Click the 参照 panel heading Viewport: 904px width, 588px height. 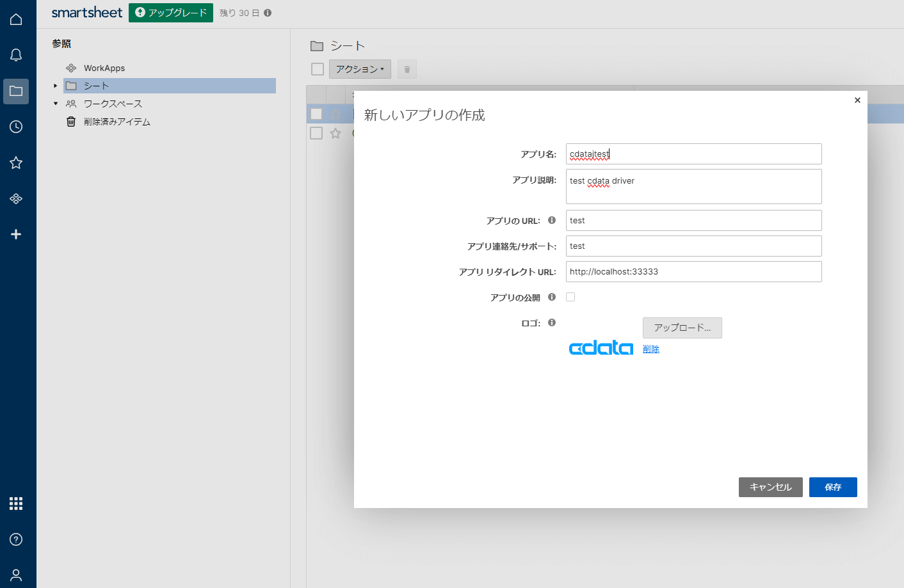[61, 44]
